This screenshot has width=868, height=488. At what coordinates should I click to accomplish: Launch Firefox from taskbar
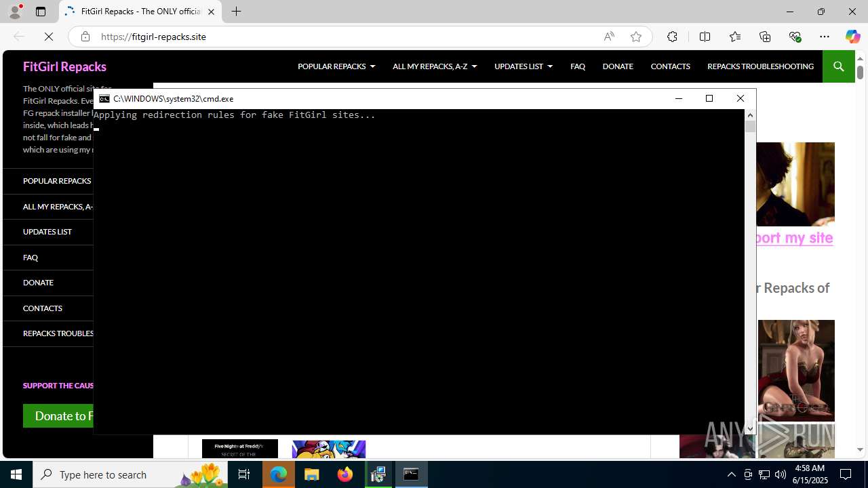345,474
